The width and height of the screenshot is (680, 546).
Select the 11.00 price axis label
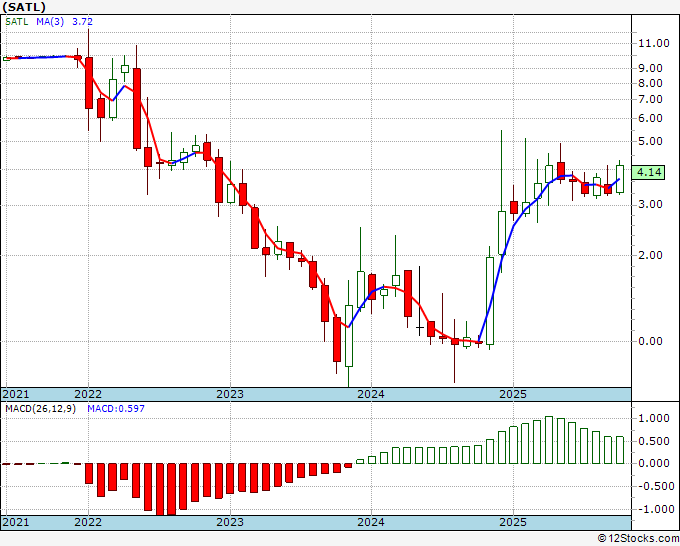tap(654, 43)
